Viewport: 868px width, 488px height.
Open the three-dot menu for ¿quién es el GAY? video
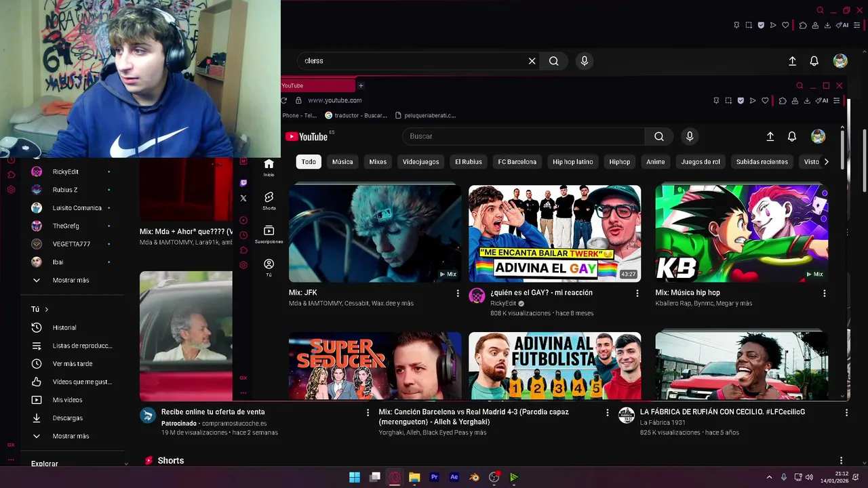(637, 293)
